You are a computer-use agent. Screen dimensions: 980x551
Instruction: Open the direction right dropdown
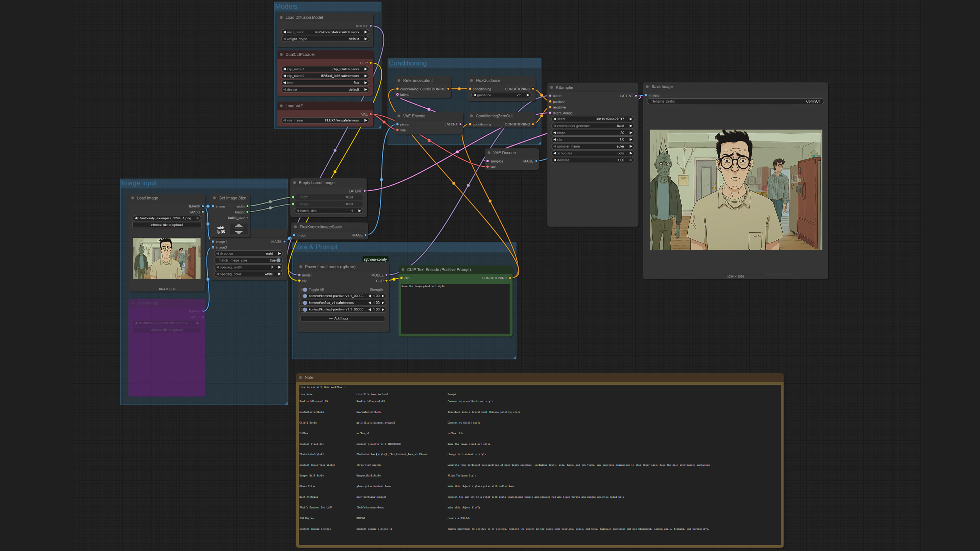[x=248, y=254]
